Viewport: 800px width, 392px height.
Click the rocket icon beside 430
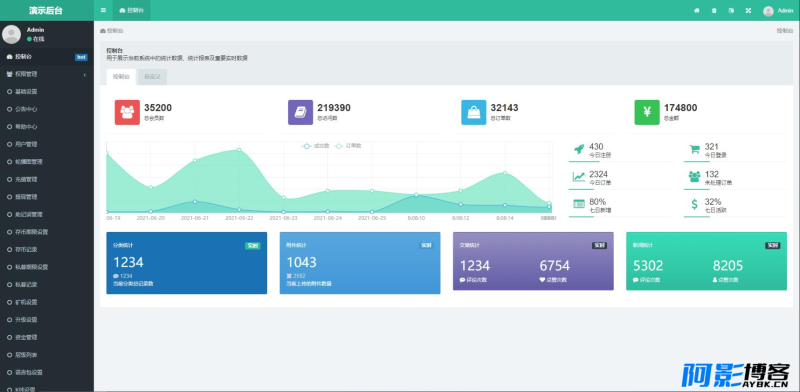pyautogui.click(x=579, y=149)
